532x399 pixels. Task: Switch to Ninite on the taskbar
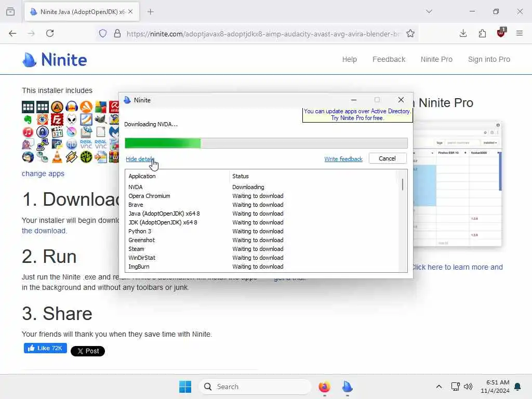(347, 387)
